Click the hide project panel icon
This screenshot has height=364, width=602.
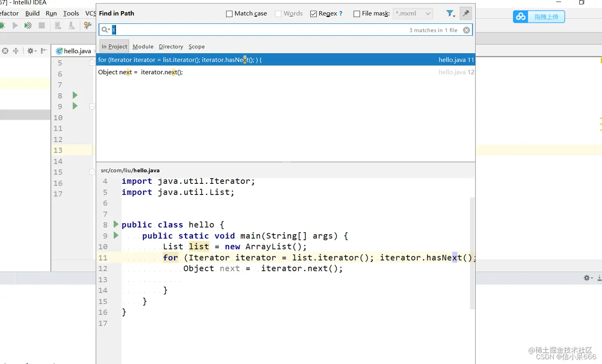[44, 51]
